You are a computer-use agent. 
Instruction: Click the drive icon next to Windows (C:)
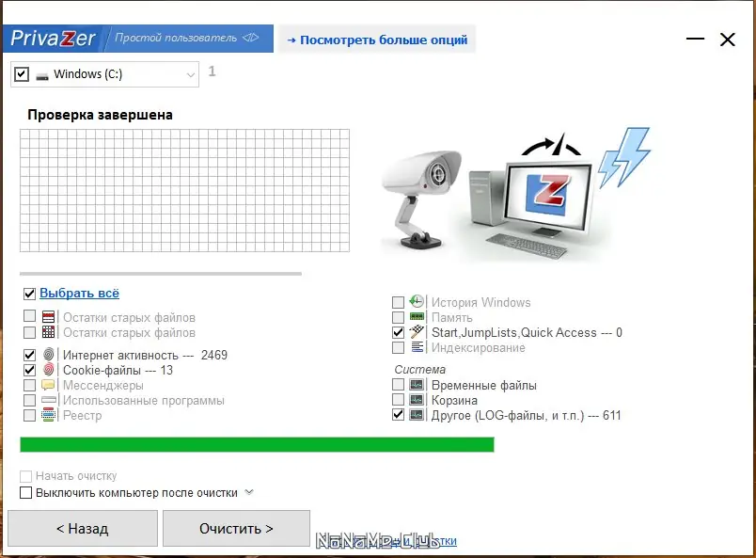(x=42, y=76)
